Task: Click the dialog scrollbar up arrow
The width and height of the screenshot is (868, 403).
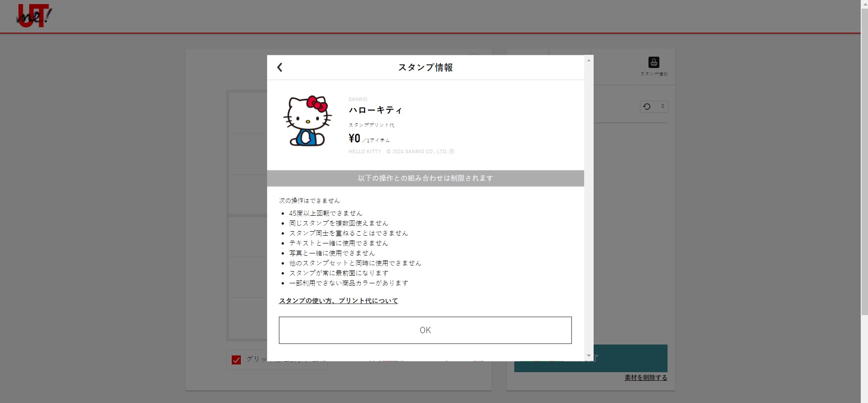Action: 589,60
